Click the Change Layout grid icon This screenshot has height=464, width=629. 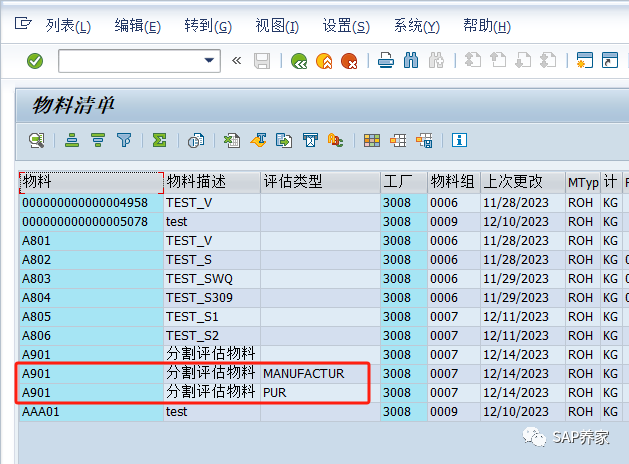(x=372, y=140)
